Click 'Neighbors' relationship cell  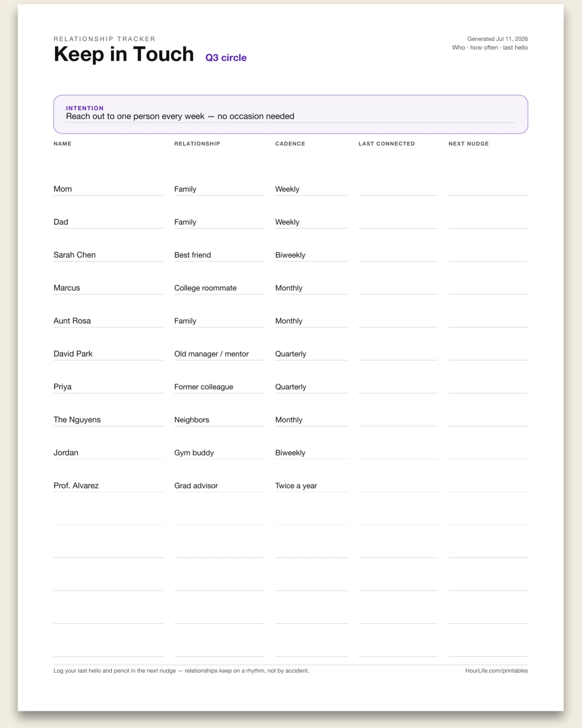[x=192, y=420]
